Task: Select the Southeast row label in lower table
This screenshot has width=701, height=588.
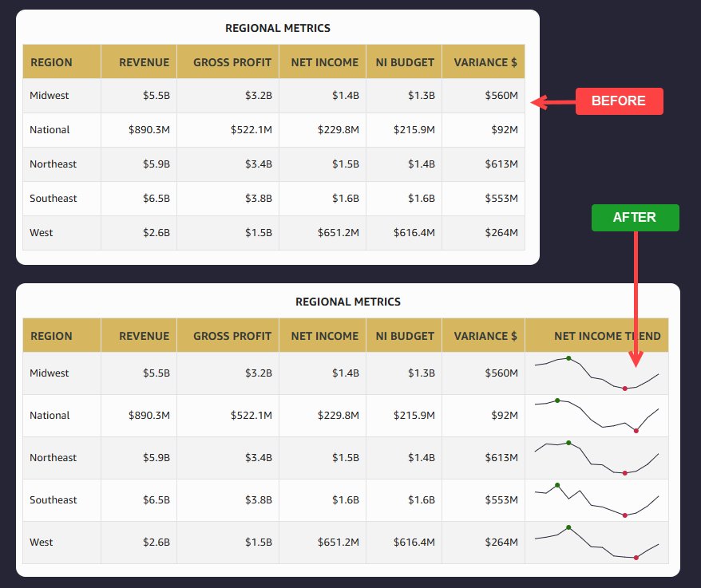Action: click(53, 500)
